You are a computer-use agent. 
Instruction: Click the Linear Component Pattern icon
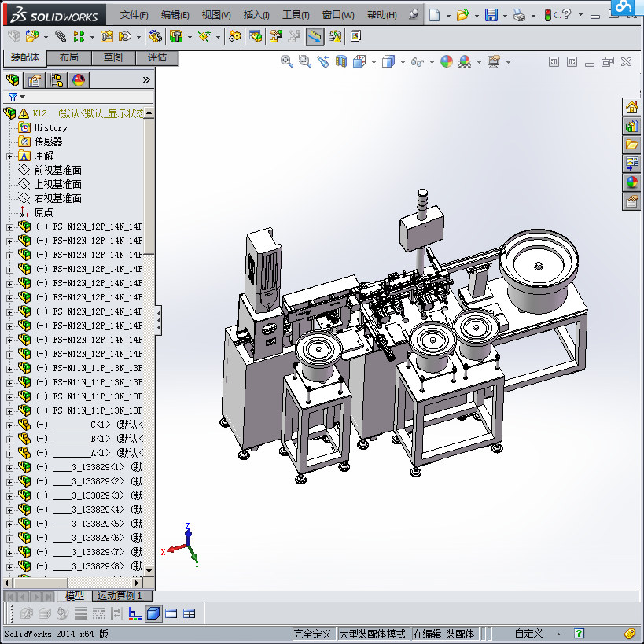[x=79, y=36]
